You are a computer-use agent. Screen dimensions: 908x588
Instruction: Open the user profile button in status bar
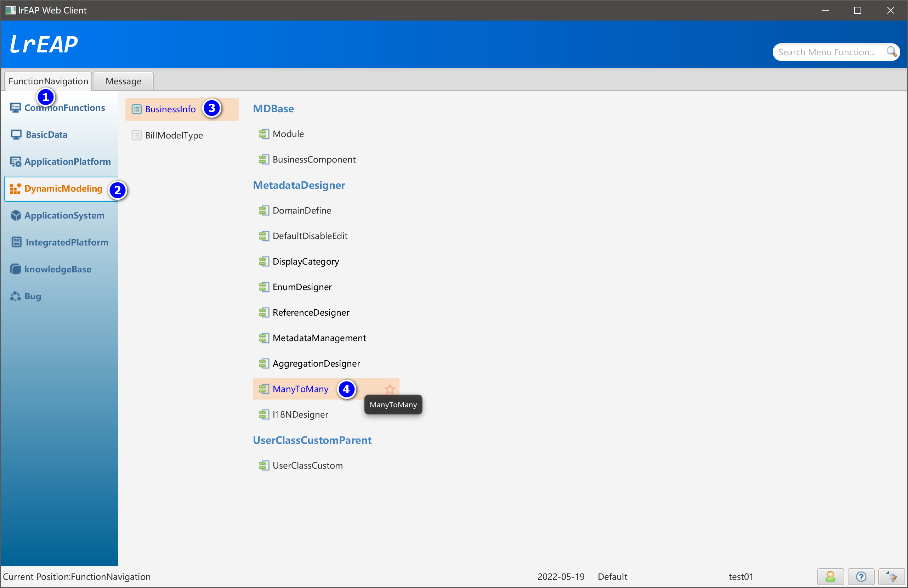coord(830,577)
